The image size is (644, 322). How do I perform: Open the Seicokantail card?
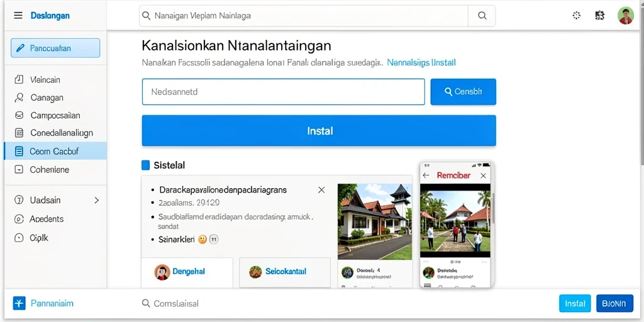click(x=285, y=272)
